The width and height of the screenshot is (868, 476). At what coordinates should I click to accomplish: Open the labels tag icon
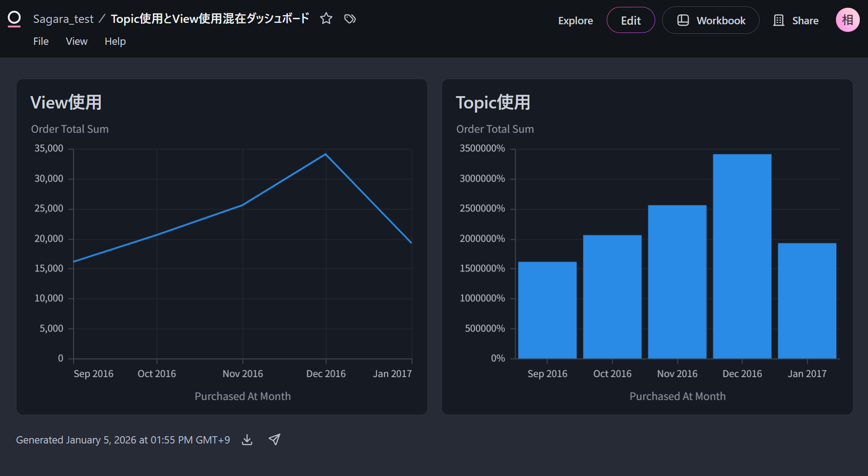point(350,19)
